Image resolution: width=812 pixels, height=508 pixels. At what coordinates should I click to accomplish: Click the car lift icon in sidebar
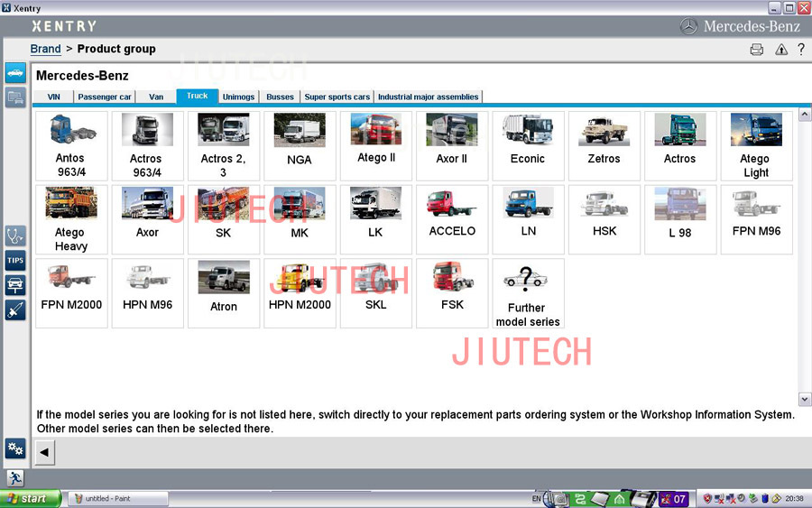(15, 285)
